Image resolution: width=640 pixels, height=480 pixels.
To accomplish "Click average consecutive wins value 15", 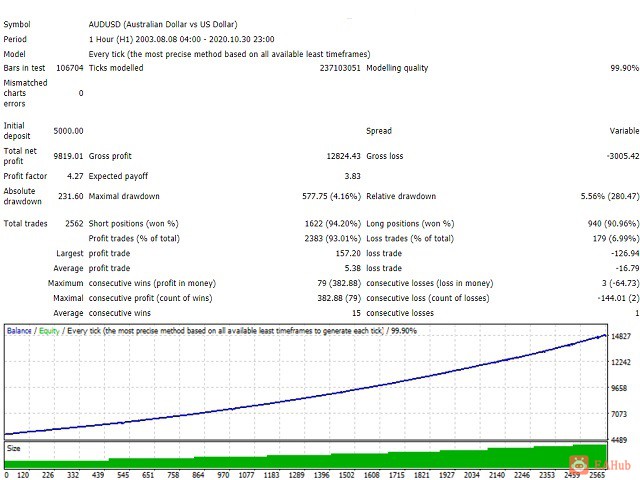I will 356,313.
